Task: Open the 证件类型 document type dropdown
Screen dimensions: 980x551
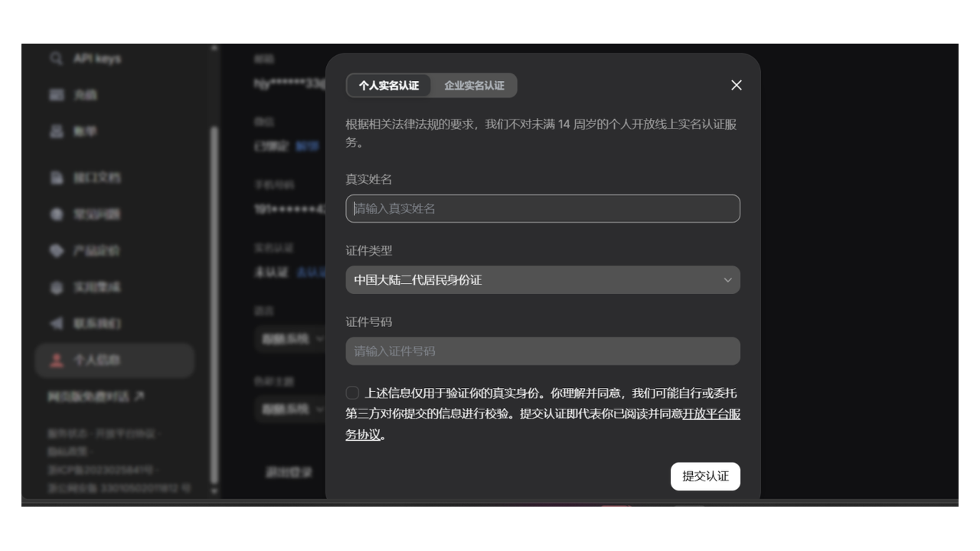Action: click(543, 280)
